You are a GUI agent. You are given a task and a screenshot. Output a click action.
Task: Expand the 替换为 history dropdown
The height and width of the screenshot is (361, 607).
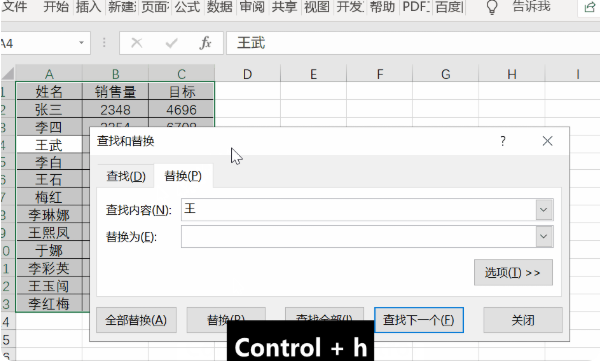(x=544, y=236)
